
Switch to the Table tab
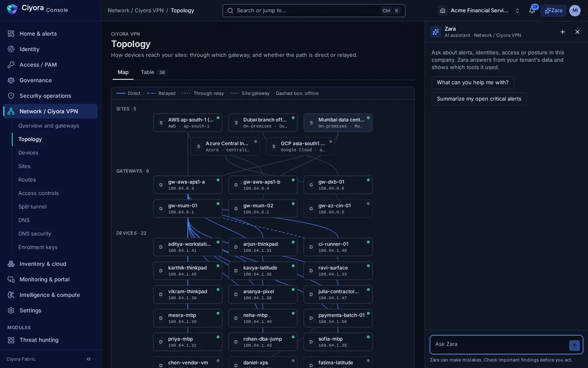click(x=154, y=72)
